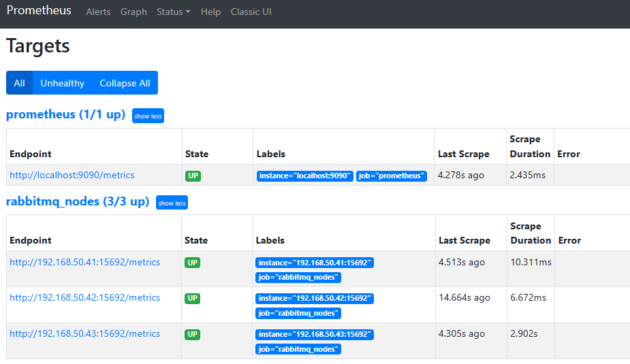Click the Prometheus brand logo text
Screen dimensions: 630x364
(x=39, y=10)
